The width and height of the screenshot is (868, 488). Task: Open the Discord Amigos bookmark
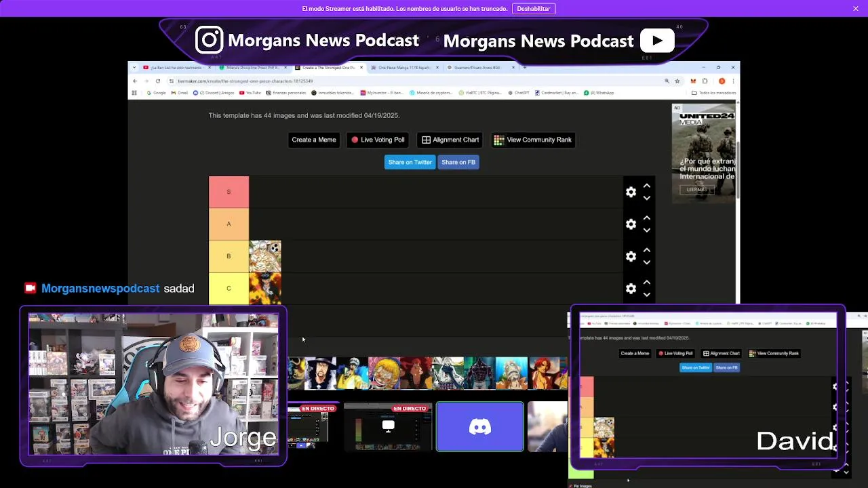(213, 93)
